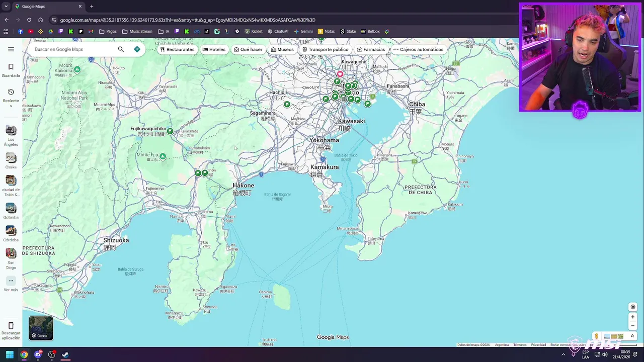This screenshot has height=362, width=644.
Task: Click the green flag marker near Hachioji
Action: pyautogui.click(x=287, y=104)
